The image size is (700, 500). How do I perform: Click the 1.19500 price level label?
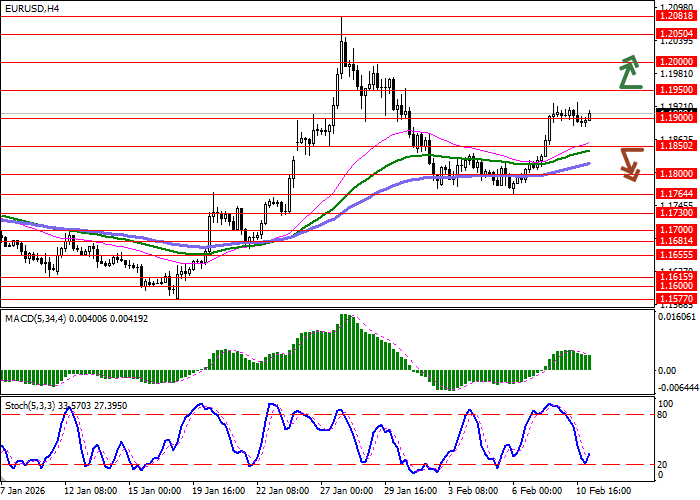click(x=677, y=89)
